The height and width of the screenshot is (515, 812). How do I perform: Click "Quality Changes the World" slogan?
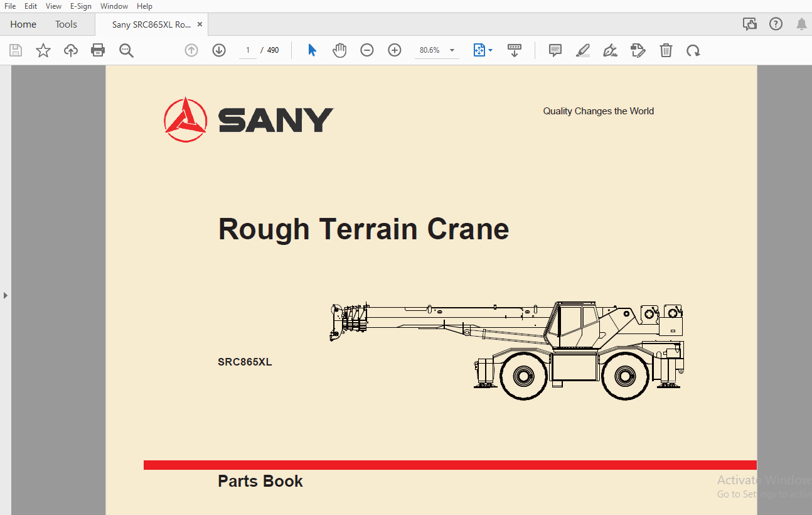[x=599, y=111]
